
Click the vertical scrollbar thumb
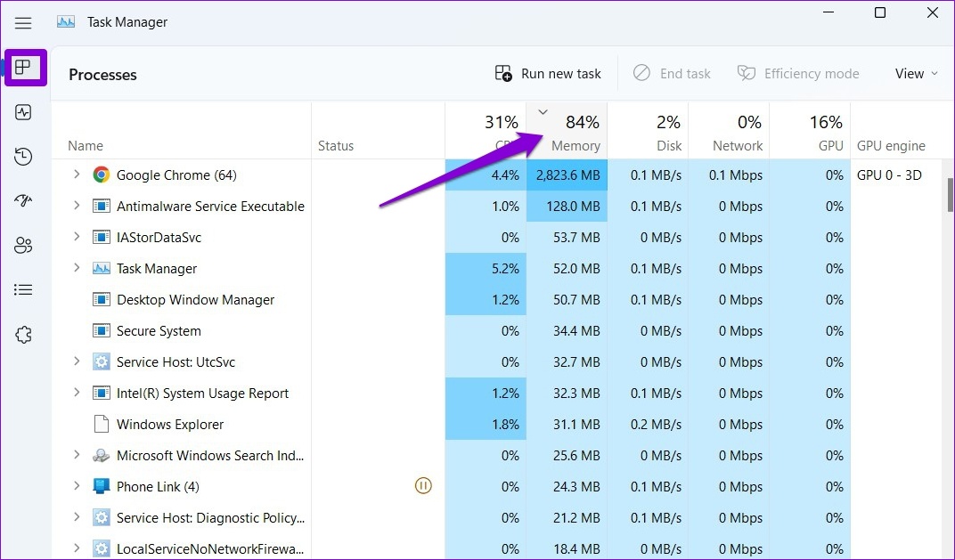(951, 195)
